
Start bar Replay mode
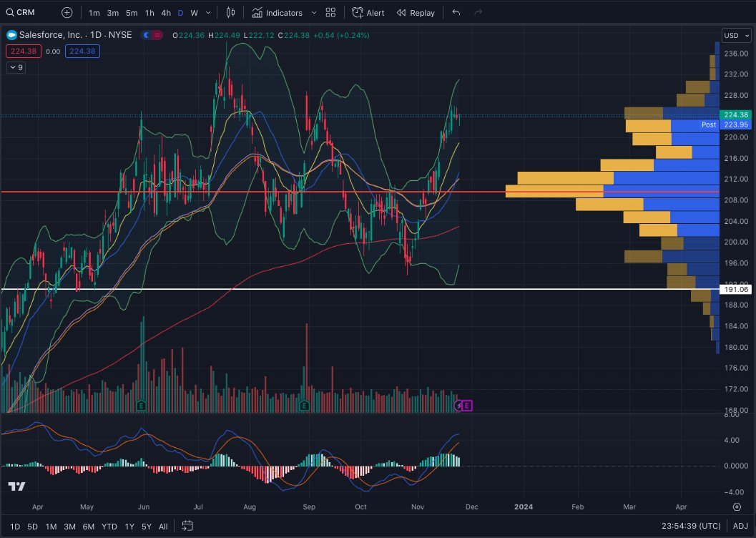point(416,13)
